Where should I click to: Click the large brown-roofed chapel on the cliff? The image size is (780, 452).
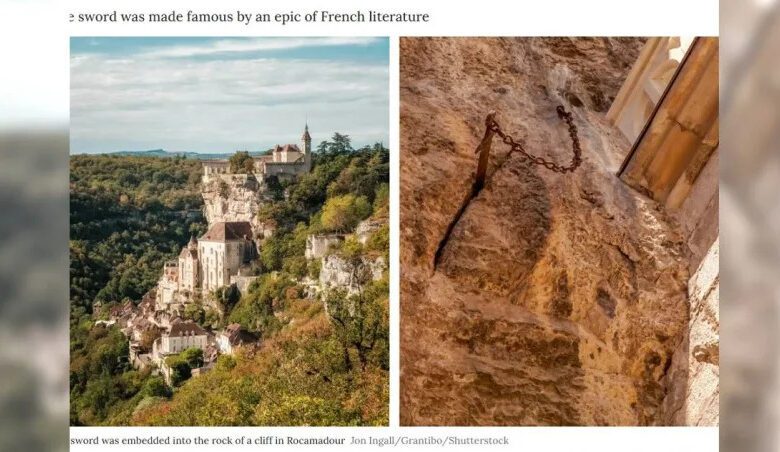click(226, 255)
